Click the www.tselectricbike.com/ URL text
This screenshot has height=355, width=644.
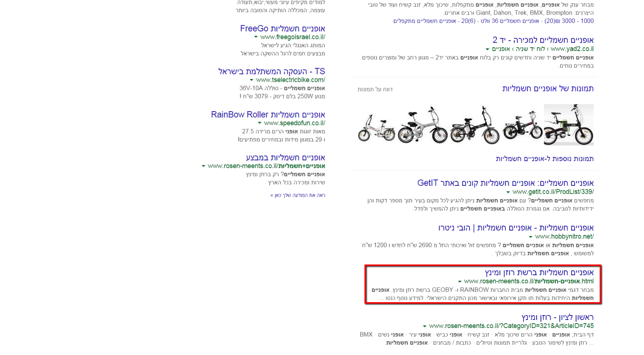point(291,80)
